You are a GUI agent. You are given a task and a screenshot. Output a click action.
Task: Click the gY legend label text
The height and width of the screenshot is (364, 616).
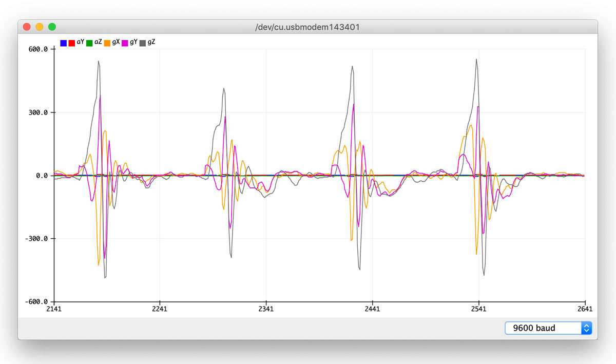pyautogui.click(x=133, y=43)
